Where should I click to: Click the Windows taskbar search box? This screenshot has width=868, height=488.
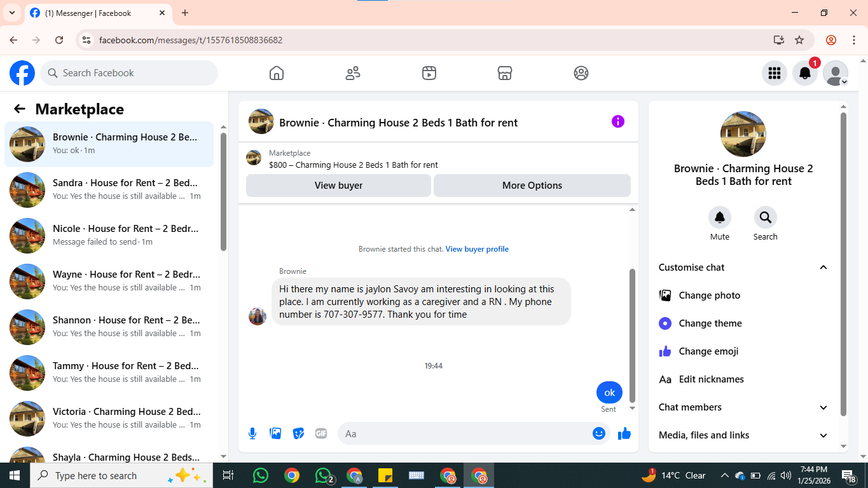click(x=121, y=475)
